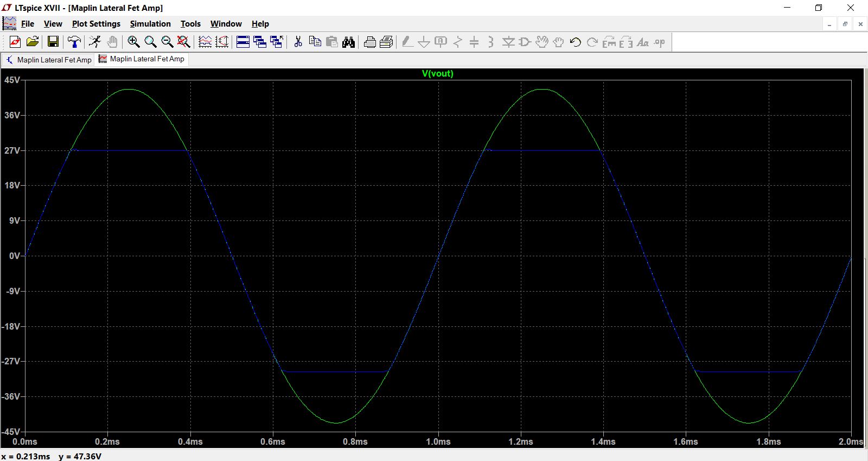Open the Tools menu
This screenshot has width=868, height=461.
[x=190, y=24]
